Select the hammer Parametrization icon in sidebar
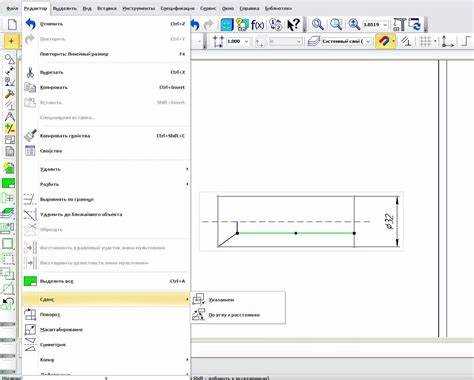 point(9,94)
